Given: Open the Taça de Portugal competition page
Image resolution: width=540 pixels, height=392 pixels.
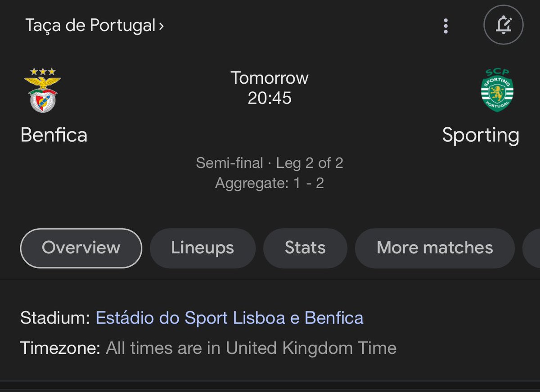Looking at the screenshot, I should 90,25.
